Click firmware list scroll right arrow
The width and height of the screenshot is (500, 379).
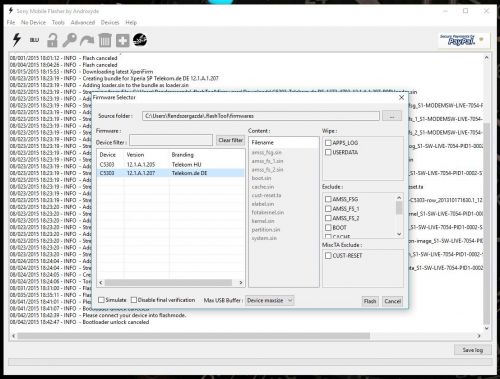coord(241,283)
